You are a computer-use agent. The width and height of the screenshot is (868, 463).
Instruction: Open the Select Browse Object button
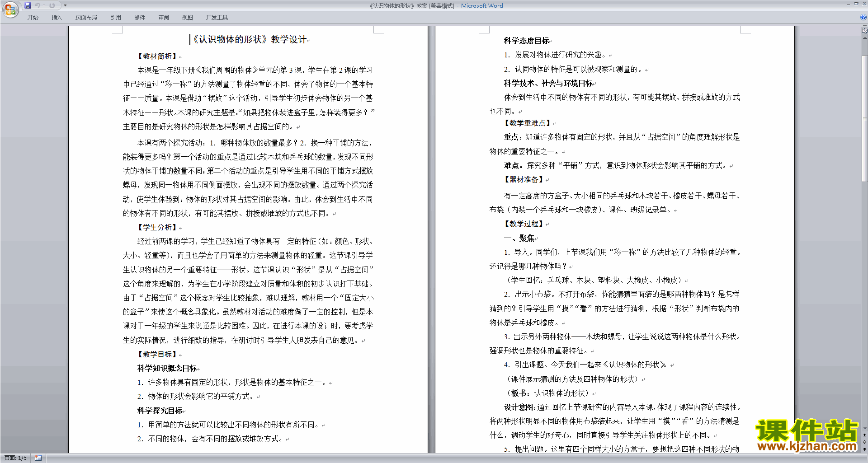coord(864,442)
